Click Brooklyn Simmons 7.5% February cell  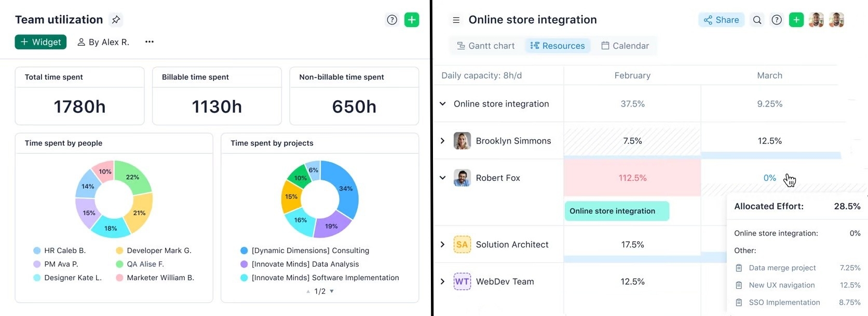point(632,141)
